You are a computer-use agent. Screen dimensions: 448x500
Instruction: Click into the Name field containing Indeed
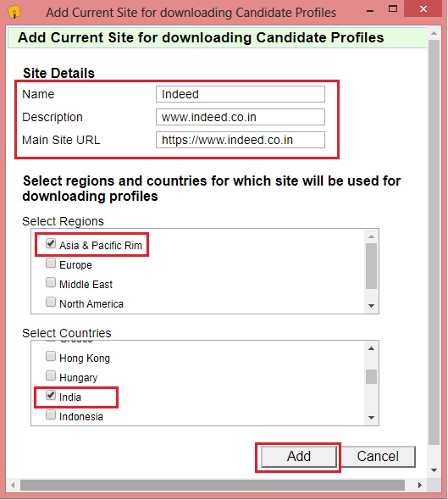pyautogui.click(x=241, y=94)
